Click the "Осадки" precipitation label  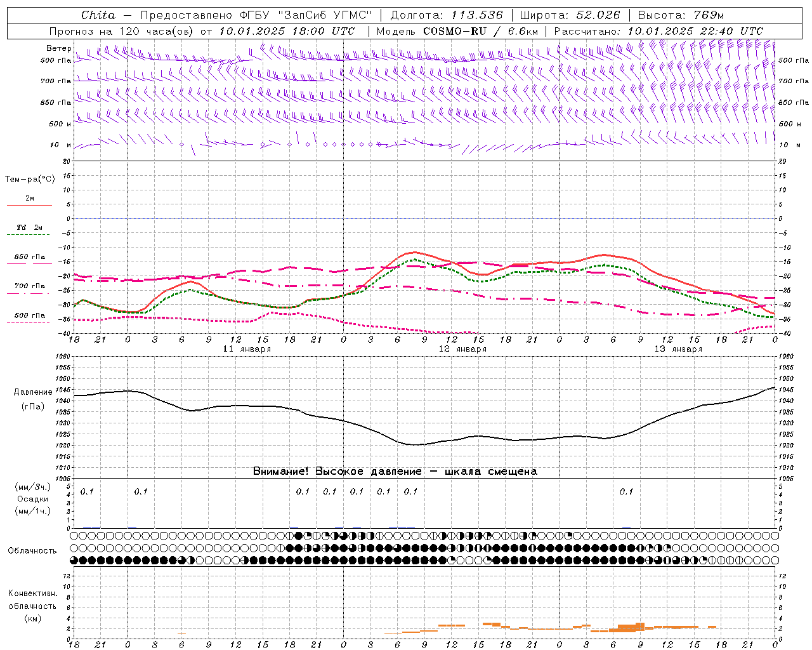pyautogui.click(x=33, y=499)
